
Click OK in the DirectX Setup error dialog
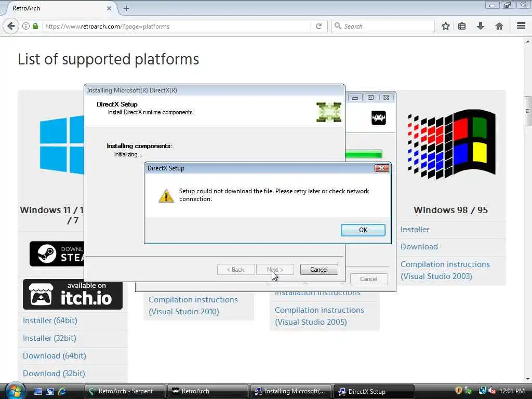click(363, 230)
